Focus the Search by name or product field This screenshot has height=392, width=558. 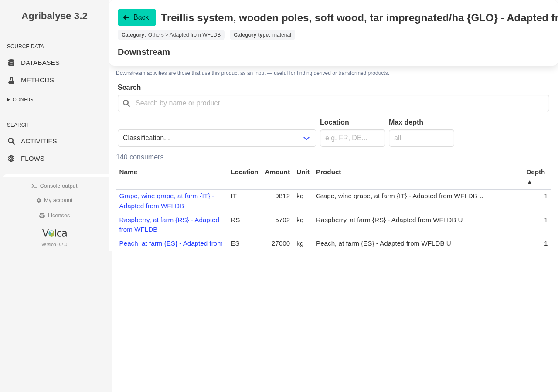(333, 103)
